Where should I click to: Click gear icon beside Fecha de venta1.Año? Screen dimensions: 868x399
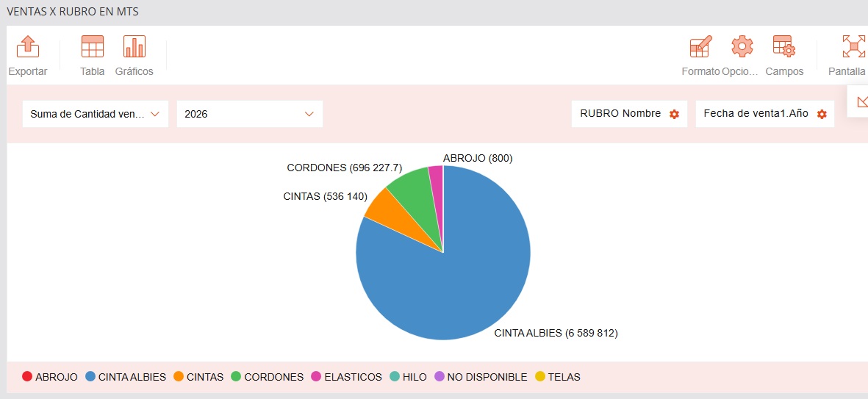(822, 115)
